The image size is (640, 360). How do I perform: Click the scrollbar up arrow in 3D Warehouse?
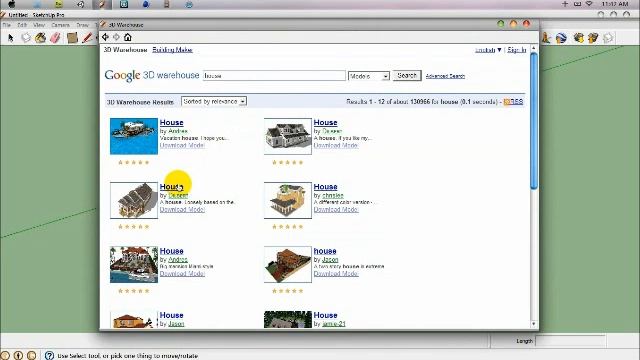point(533,49)
